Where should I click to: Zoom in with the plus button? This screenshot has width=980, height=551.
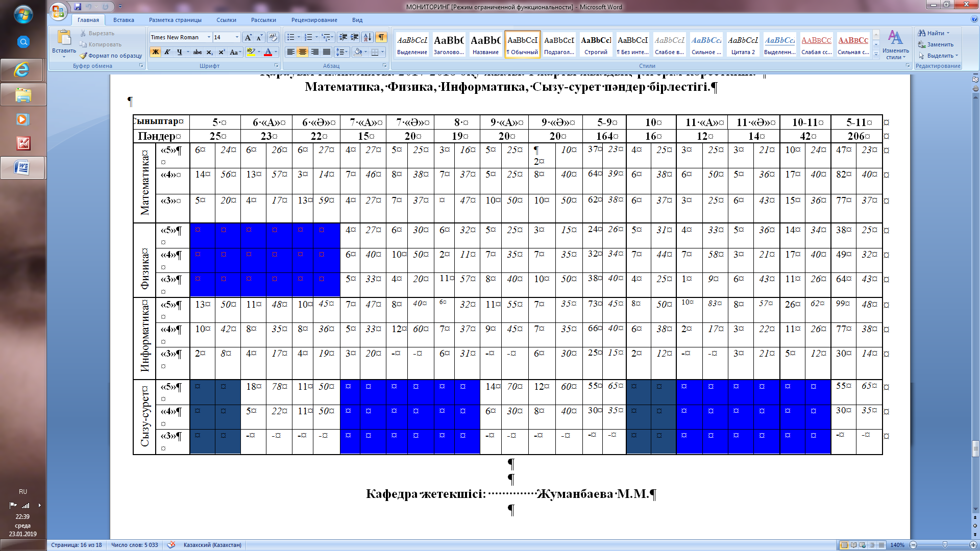[974, 545]
